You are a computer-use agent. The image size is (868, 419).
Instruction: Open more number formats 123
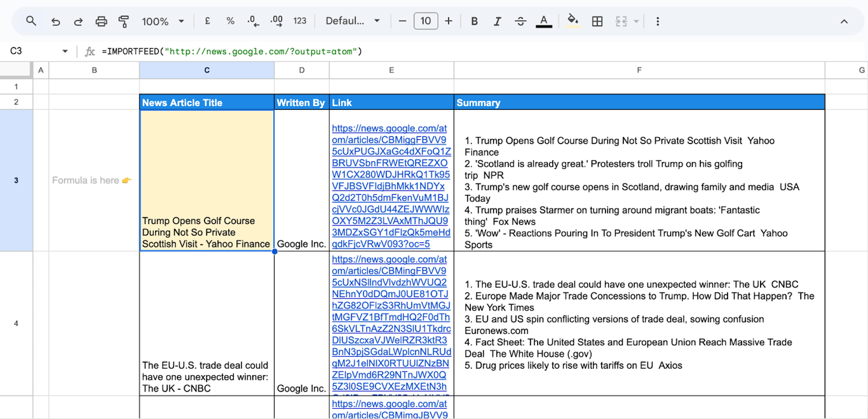300,21
